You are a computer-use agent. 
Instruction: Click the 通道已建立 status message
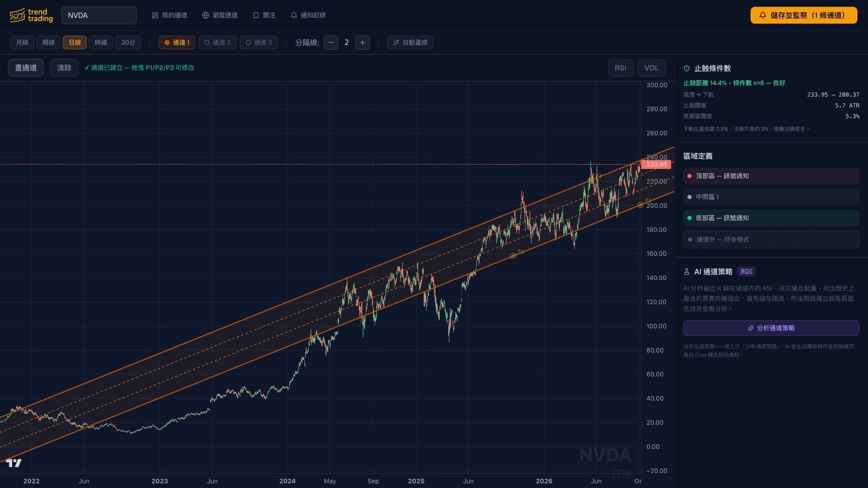pos(140,68)
